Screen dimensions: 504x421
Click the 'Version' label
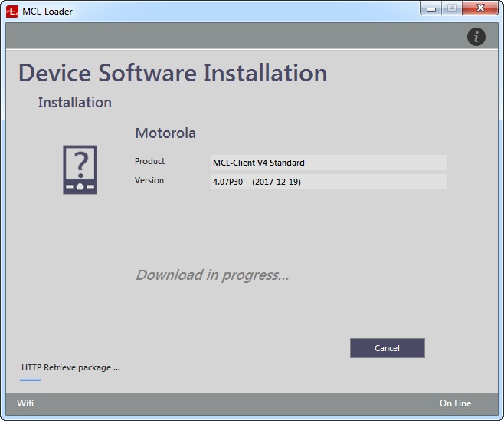[x=149, y=180]
